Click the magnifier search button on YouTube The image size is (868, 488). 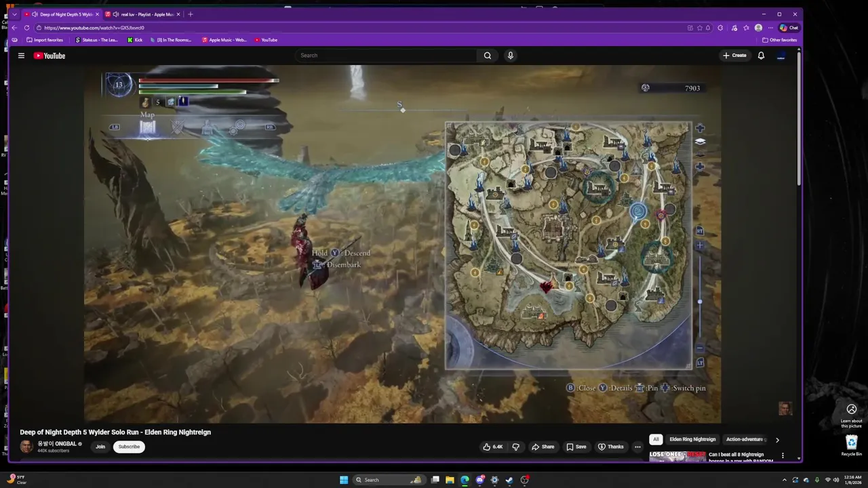click(488, 56)
